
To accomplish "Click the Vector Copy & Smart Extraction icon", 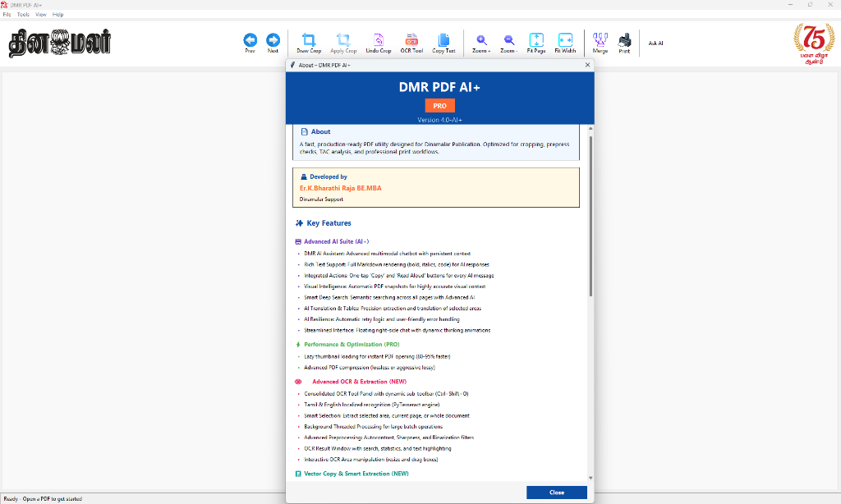I will click(x=298, y=474).
